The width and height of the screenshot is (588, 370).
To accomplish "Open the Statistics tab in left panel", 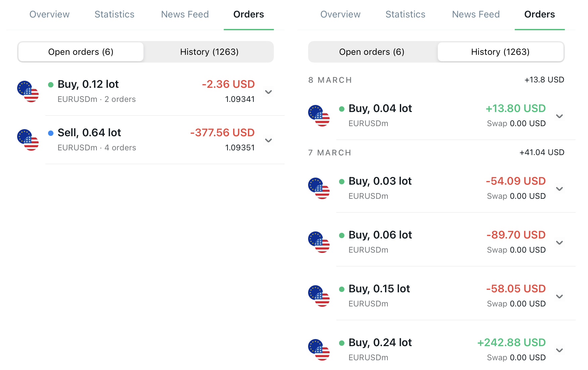I will (115, 14).
